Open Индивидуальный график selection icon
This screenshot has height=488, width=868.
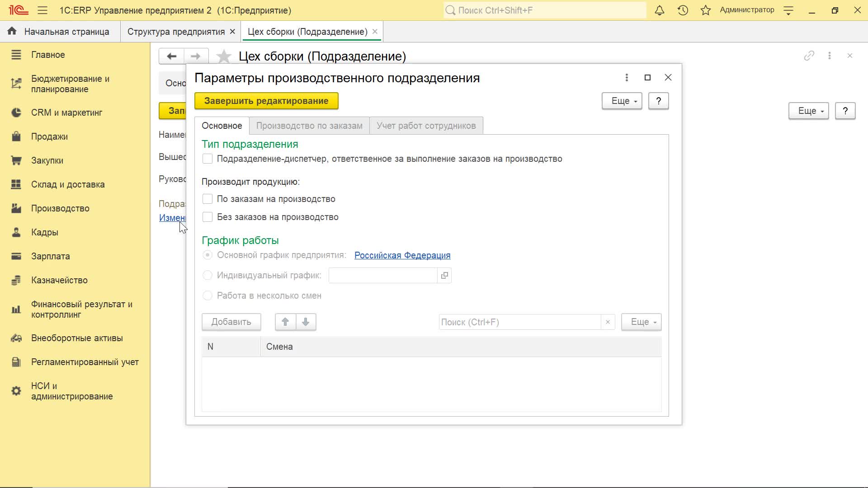coord(444,275)
